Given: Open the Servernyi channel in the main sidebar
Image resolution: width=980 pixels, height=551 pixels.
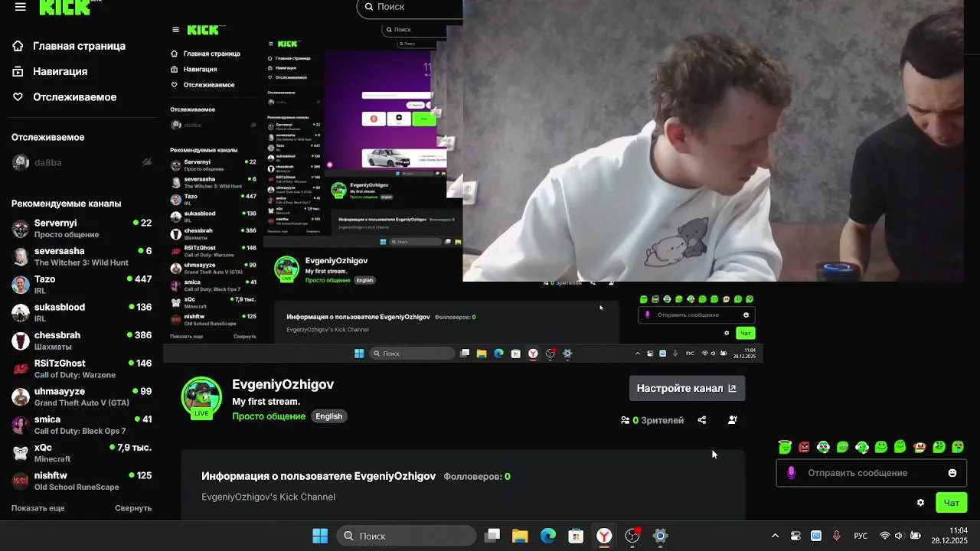Looking at the screenshot, I should [82, 228].
